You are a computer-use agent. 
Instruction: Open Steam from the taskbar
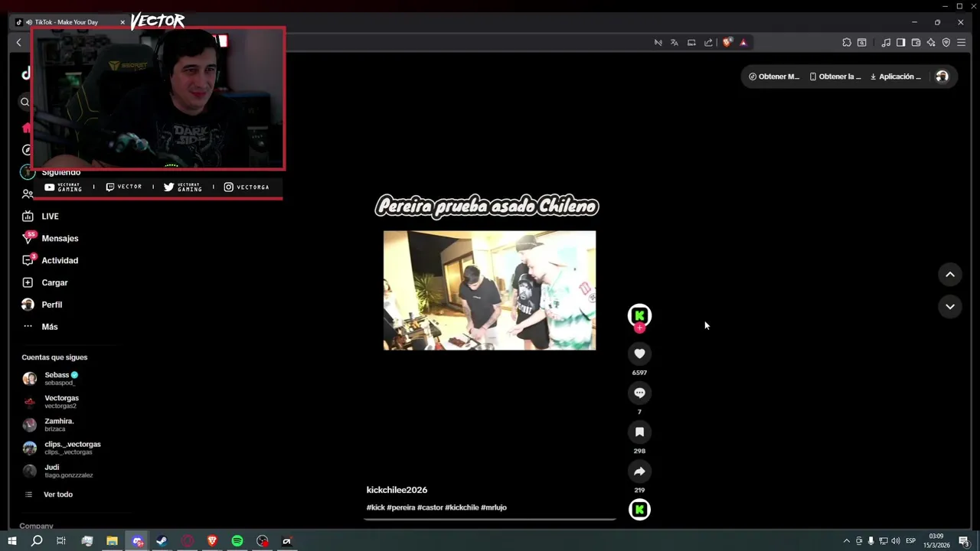point(162,541)
